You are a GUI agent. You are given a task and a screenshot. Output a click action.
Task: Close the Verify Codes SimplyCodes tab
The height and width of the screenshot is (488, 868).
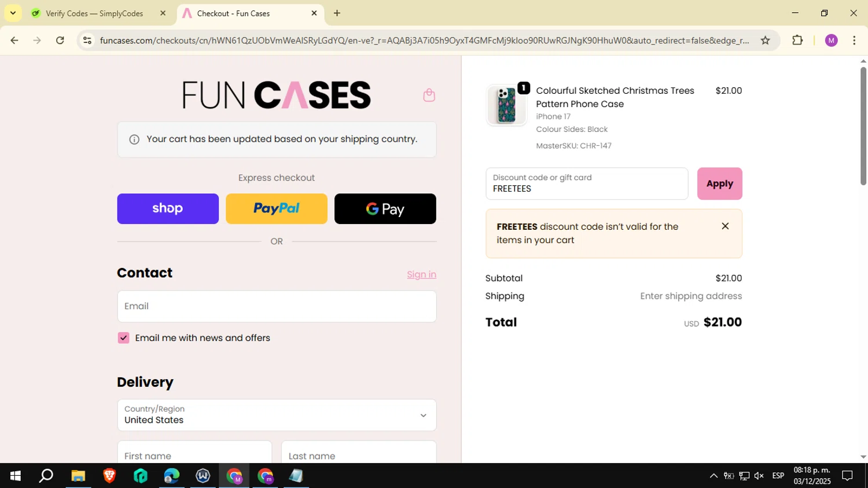pyautogui.click(x=163, y=13)
